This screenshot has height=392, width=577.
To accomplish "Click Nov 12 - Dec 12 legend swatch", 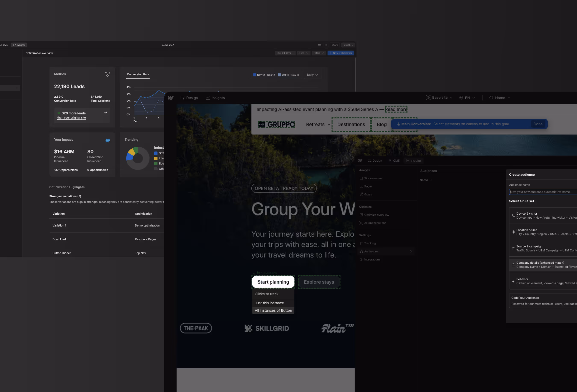I will (x=255, y=75).
